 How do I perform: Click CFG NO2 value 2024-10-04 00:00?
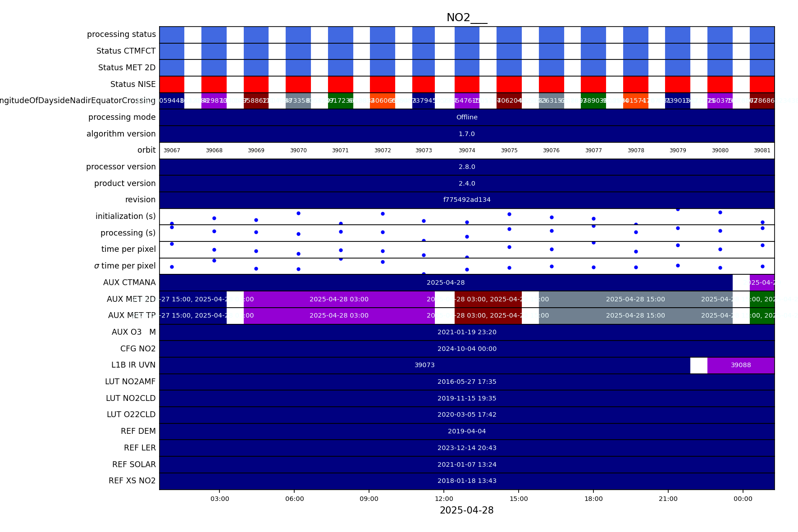[466, 349]
